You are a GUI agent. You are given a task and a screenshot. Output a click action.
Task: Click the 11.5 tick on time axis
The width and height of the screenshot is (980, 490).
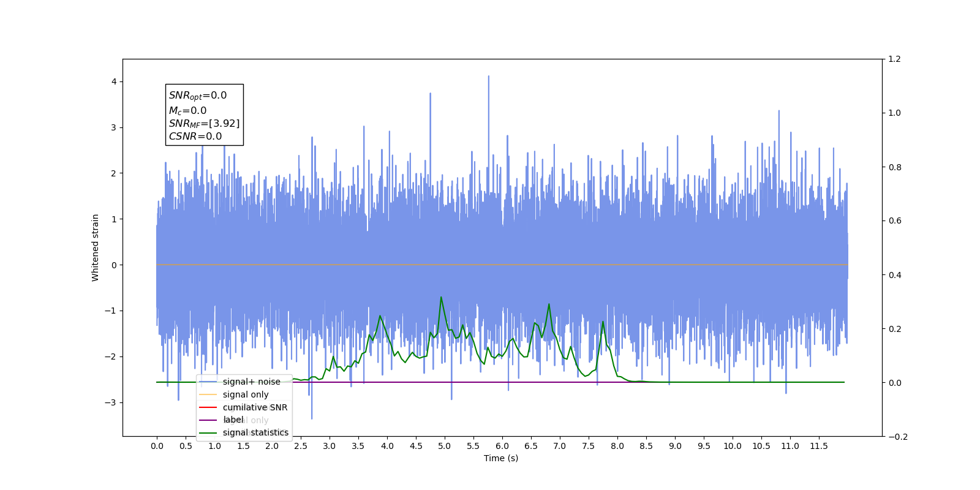coord(819,446)
